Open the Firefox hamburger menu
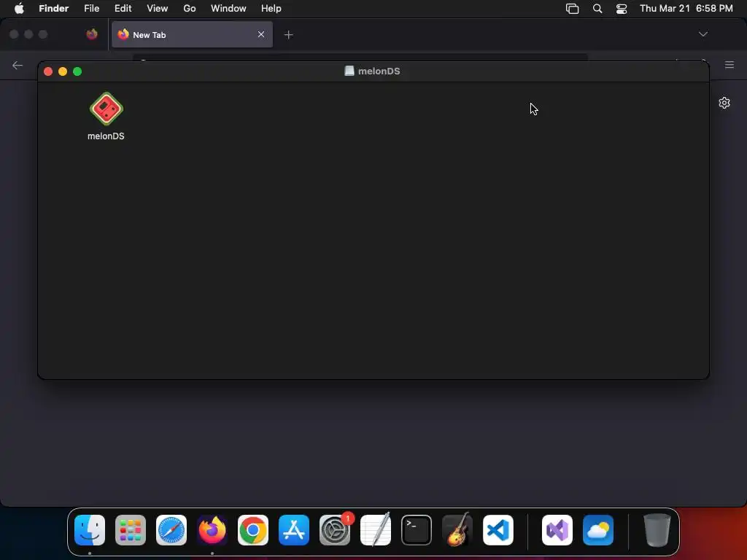 coord(729,64)
